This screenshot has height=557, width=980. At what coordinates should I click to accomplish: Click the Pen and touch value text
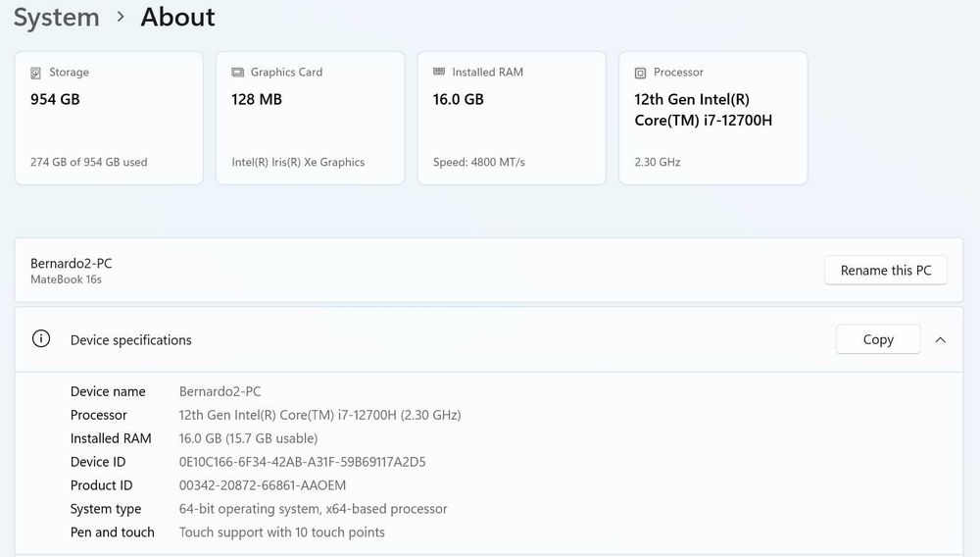[x=282, y=532]
